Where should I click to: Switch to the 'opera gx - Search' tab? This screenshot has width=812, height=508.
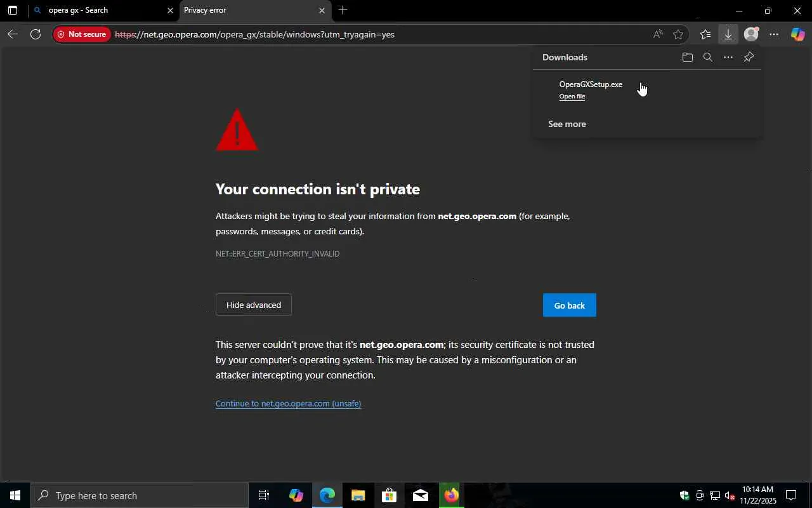click(103, 10)
